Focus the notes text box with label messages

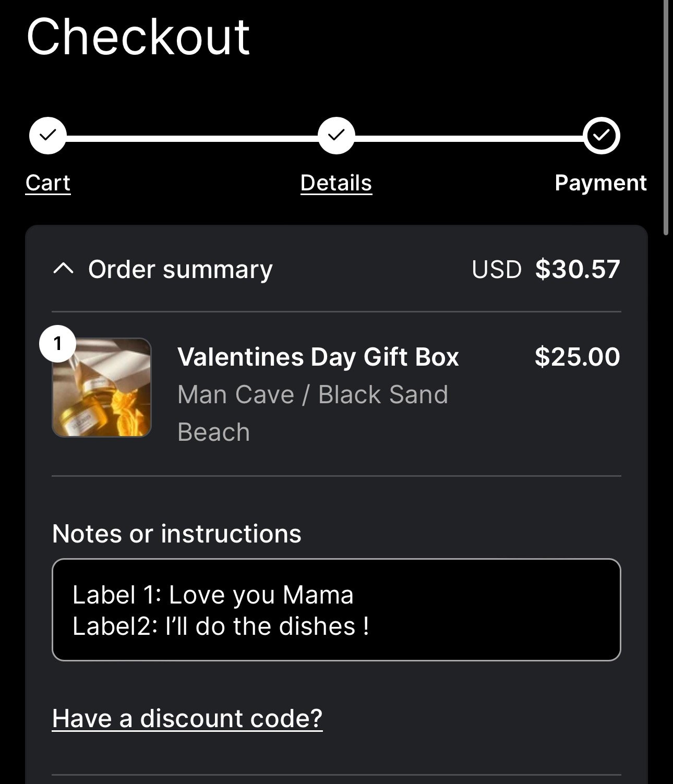click(x=336, y=610)
